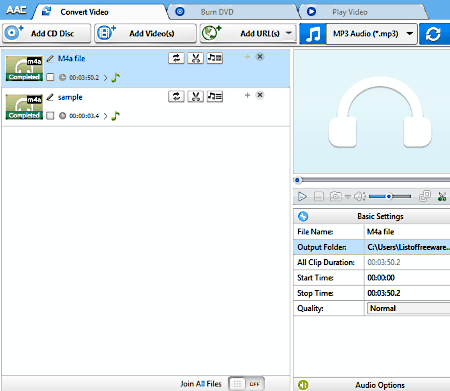Click the plus icon in sample row
450x391 pixels.
(247, 95)
